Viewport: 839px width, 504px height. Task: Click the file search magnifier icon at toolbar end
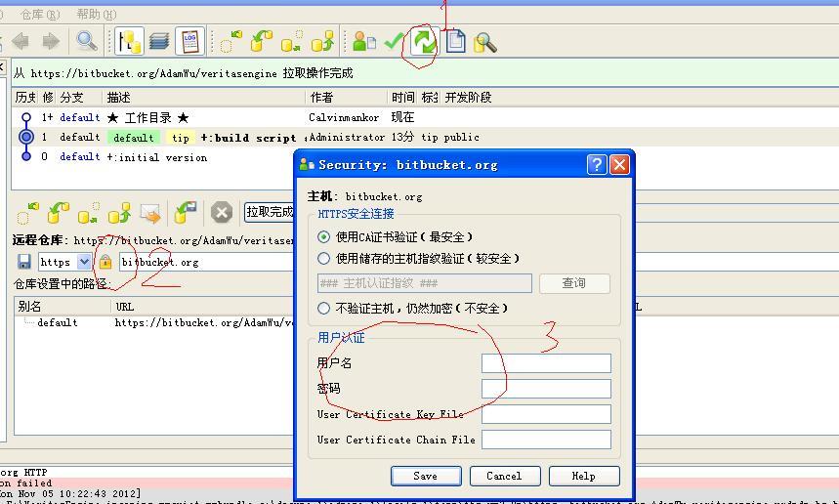click(x=484, y=42)
